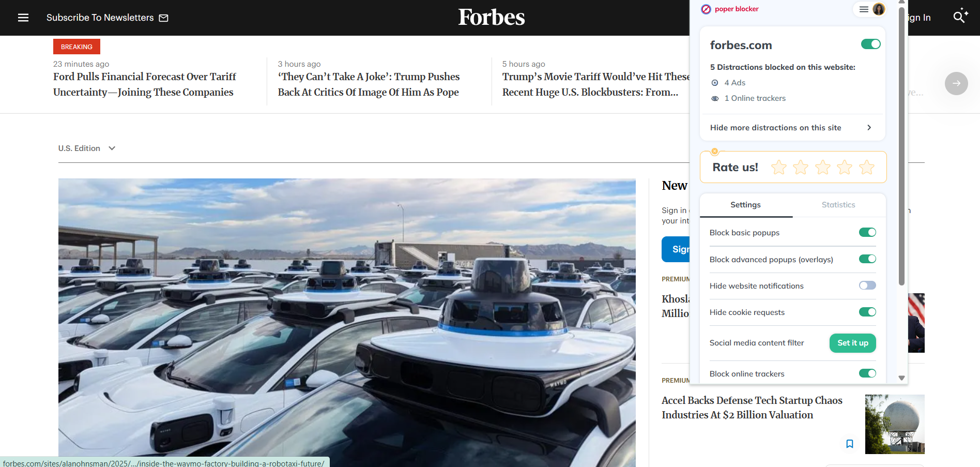The height and width of the screenshot is (467, 980).
Task: Toggle Hide cookie requests
Action: (867, 312)
